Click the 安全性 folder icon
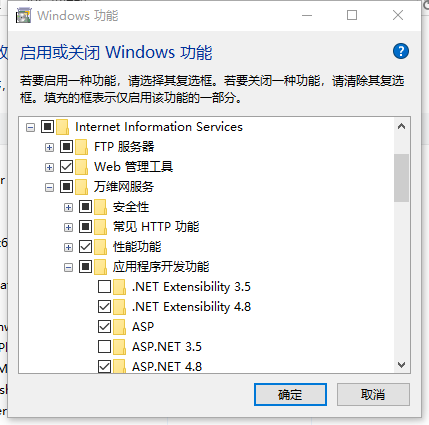Screen dimensions: 429x425 pos(101,207)
